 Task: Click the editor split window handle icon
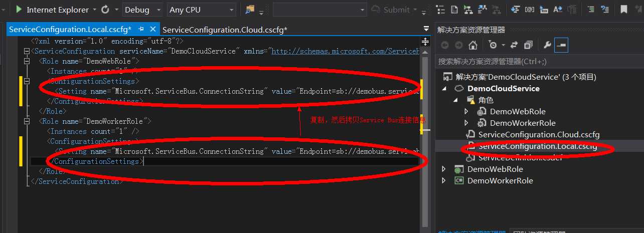tap(425, 42)
